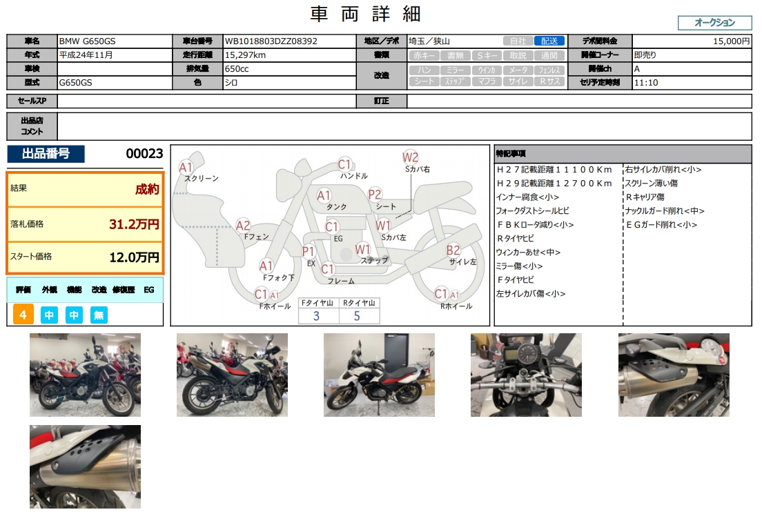762x532 pixels.
Task: Click the 機能 rating 中 icon
Action: point(74,315)
